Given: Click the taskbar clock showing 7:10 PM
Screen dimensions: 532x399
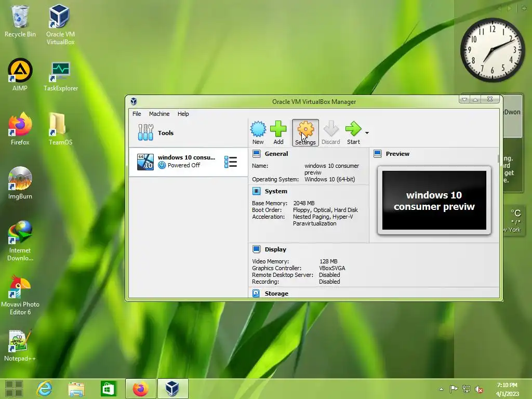Looking at the screenshot, I should click(x=507, y=389).
